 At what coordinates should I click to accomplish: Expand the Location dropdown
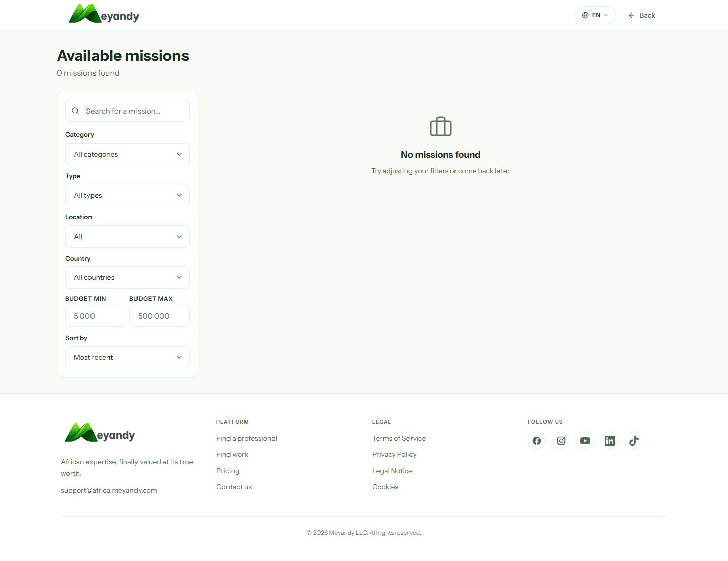point(127,237)
